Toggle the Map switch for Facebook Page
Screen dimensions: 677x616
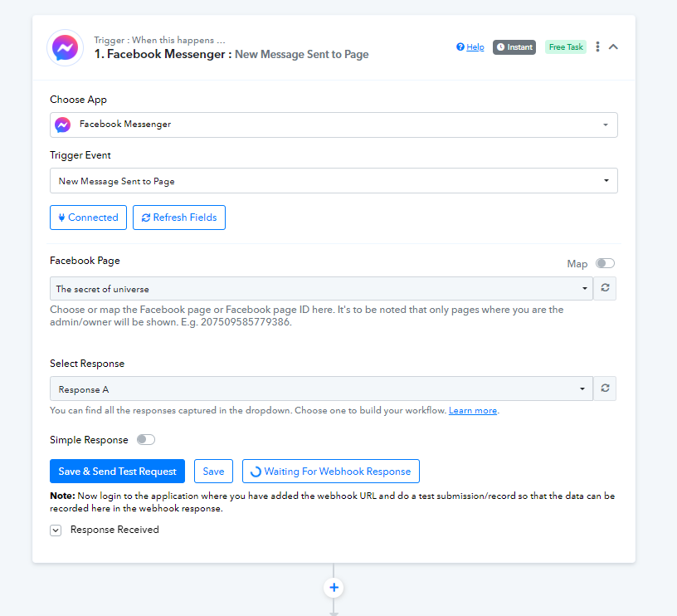point(605,263)
